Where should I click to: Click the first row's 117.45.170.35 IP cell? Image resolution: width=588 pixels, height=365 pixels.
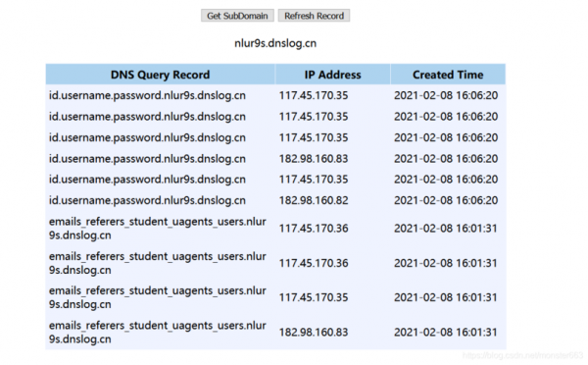pos(314,95)
